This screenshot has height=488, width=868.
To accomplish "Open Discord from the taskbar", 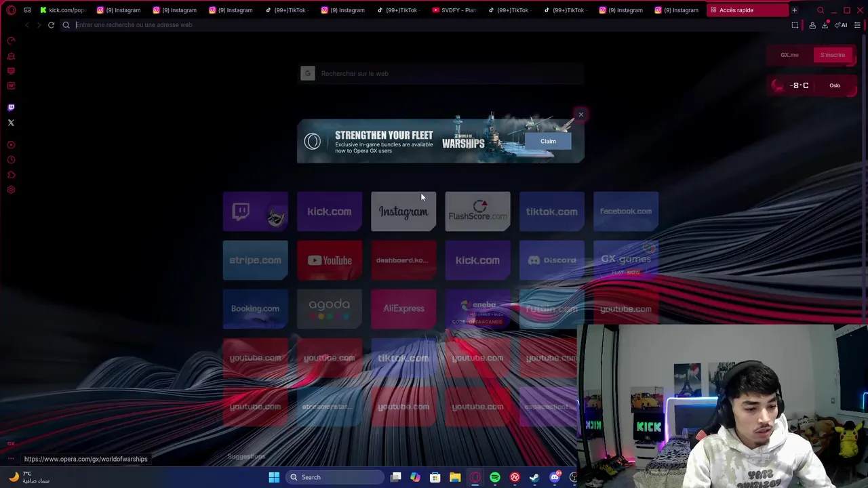I will (555, 477).
